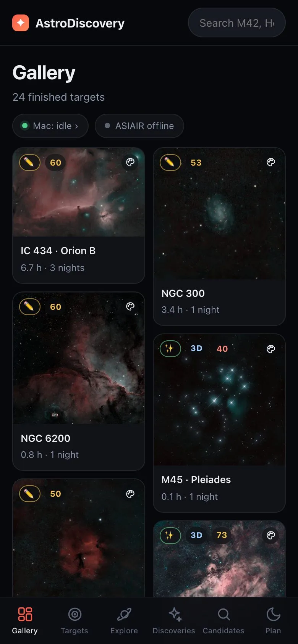Screen dimensions: 298x644
Task: Click the 3D badge on score-73 card
Action: coord(196,535)
